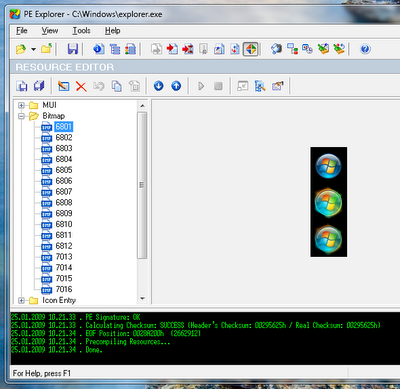The width and height of the screenshot is (400, 389).
Task: Click the Section Headers colored stack icon
Action: pyautogui.click(x=130, y=49)
